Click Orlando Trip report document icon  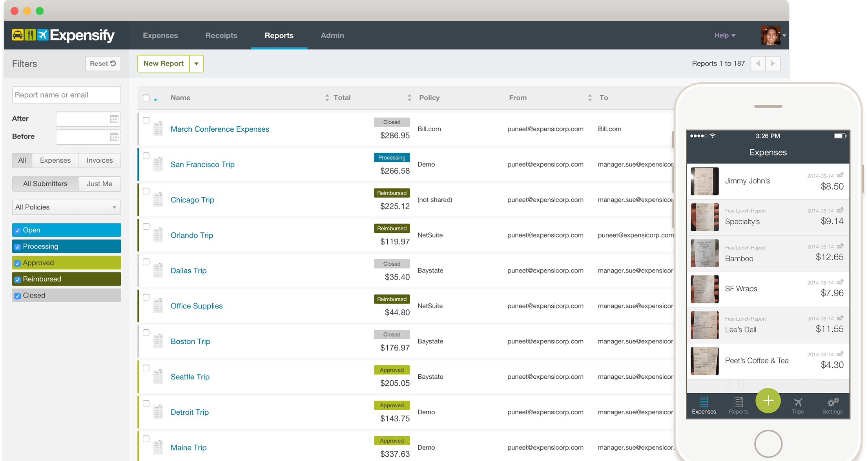(x=158, y=234)
